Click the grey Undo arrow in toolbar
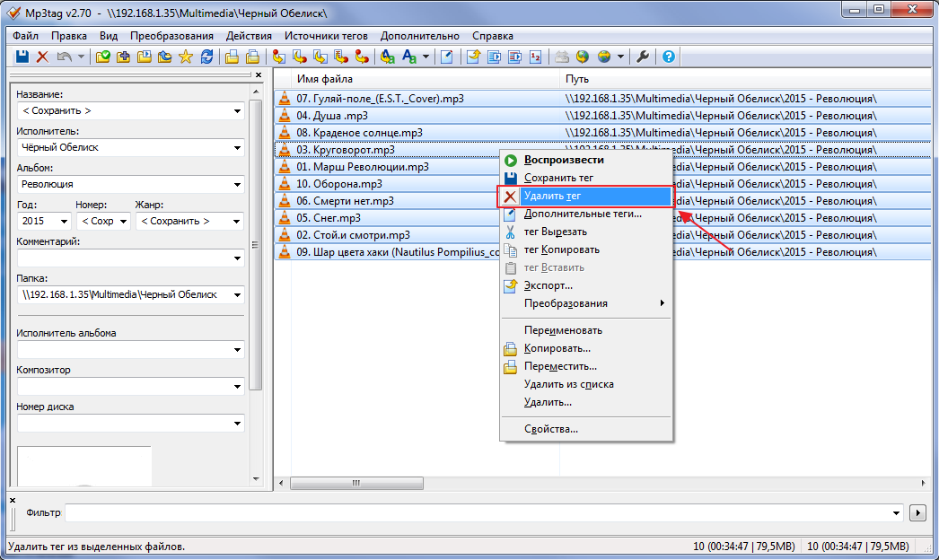The height and width of the screenshot is (560, 939). pos(64,57)
